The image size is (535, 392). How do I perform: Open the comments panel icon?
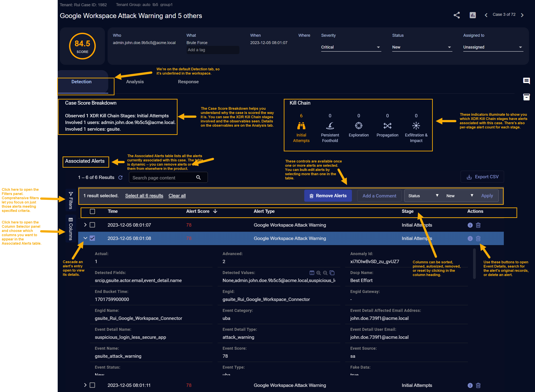point(526,81)
